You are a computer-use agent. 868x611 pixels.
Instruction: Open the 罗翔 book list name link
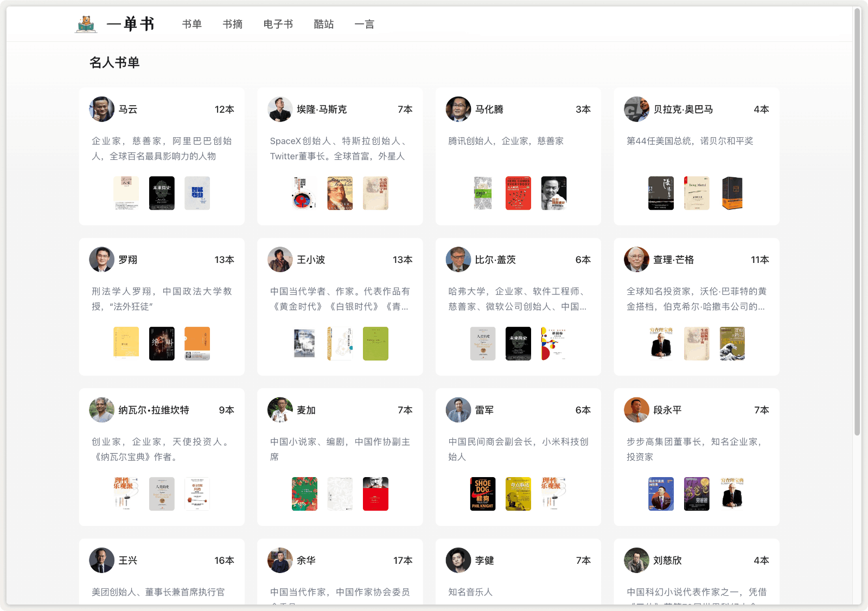pos(128,260)
